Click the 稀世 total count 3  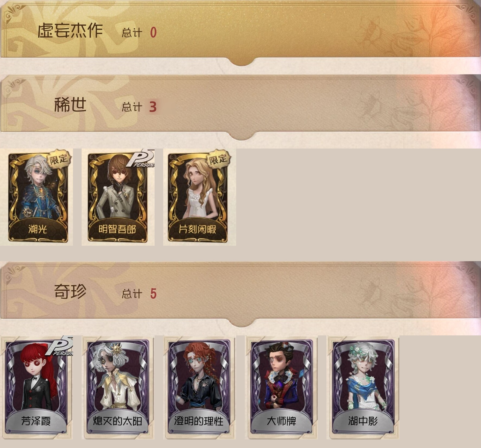point(153,107)
